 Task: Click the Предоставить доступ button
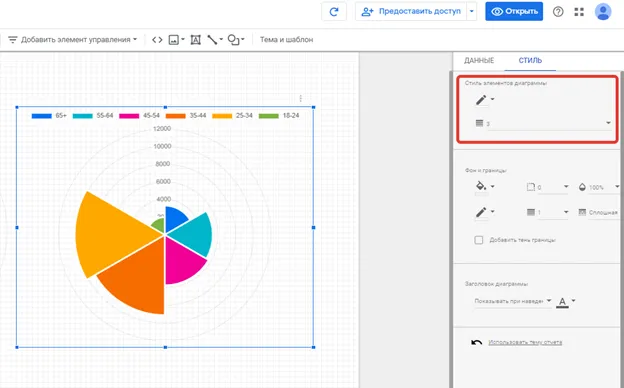(x=411, y=12)
